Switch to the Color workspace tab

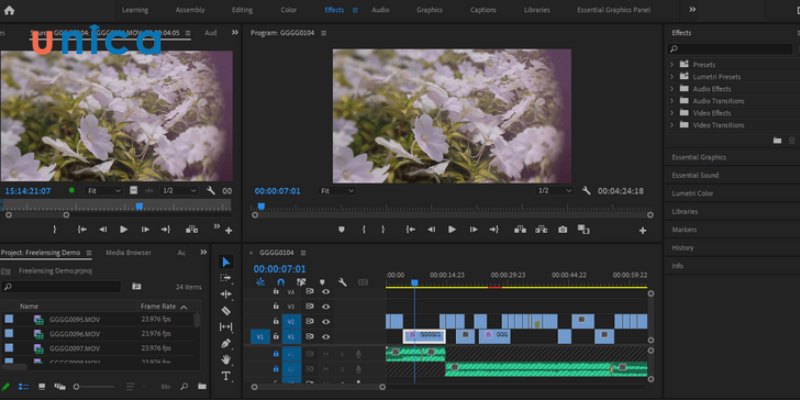[x=288, y=10]
